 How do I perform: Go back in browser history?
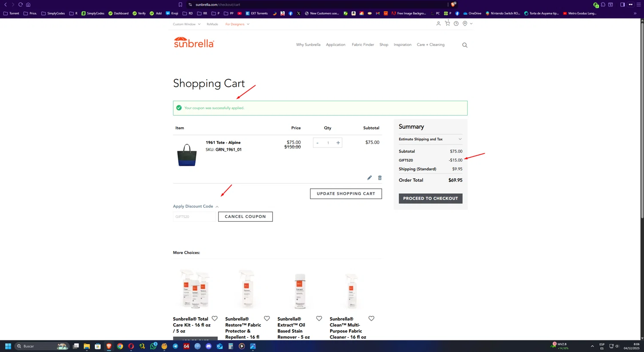6,4
